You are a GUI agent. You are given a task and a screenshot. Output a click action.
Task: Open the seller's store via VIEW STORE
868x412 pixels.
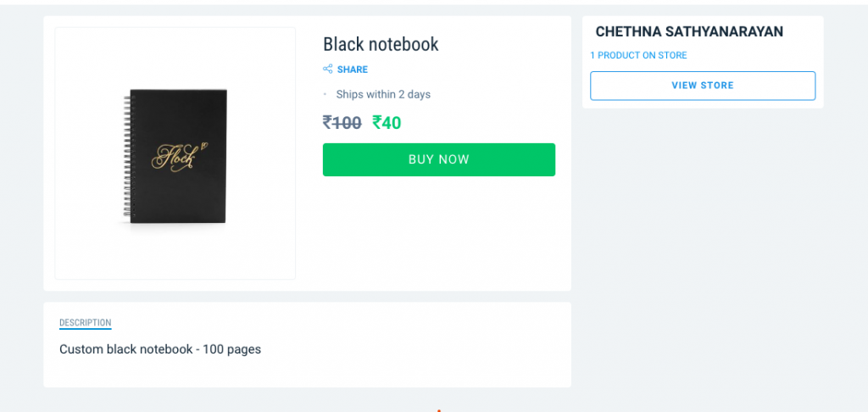tap(703, 86)
